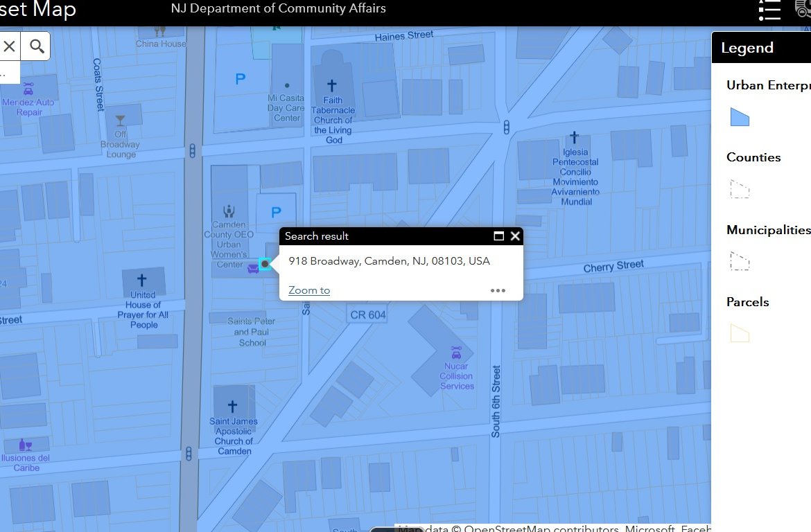The image size is (811, 532).
Task: Click the Zoom to link
Action: pyautogui.click(x=309, y=290)
